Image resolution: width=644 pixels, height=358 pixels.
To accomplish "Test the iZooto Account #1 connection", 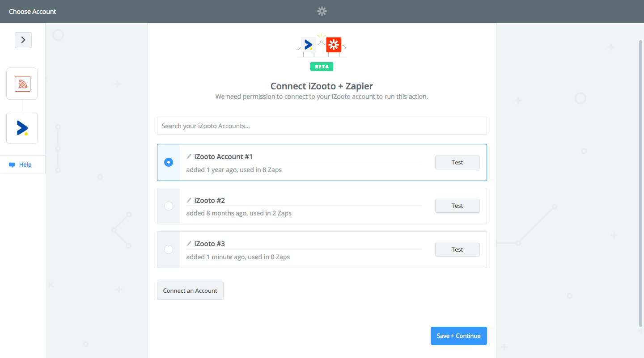I will click(458, 163).
